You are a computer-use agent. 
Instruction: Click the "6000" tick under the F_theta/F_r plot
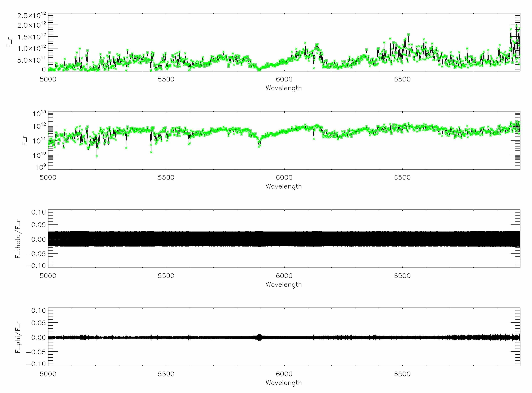click(284, 276)
